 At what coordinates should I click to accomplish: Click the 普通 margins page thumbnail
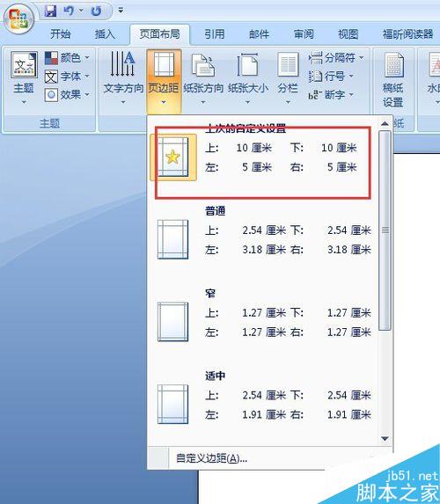tap(173, 239)
